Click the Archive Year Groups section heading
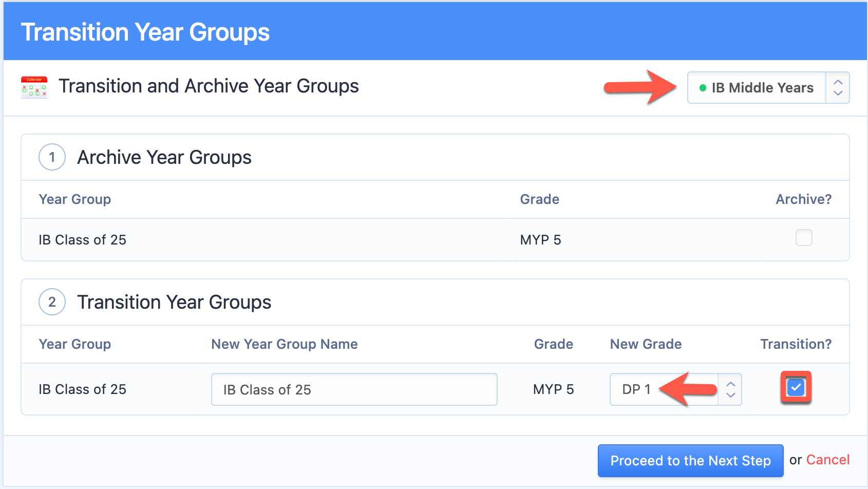 (x=164, y=157)
